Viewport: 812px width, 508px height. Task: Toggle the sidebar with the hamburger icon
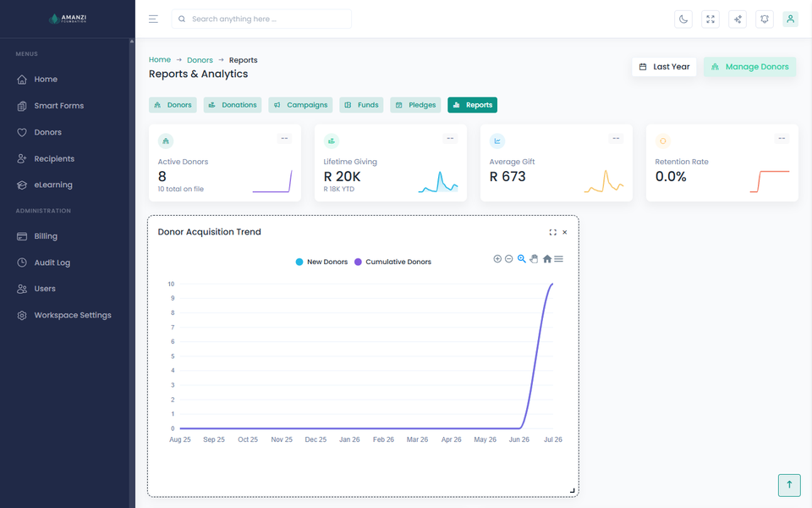click(153, 19)
